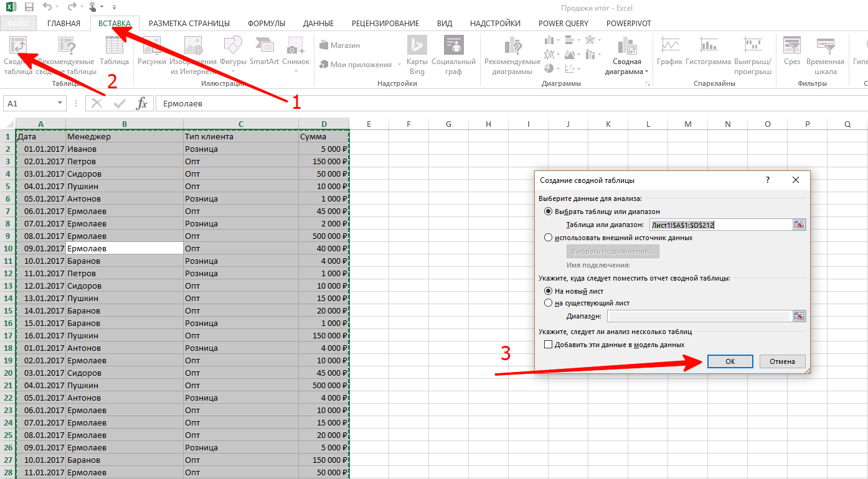868x479 pixels.
Task: Undo the last action
Action: (48, 7)
